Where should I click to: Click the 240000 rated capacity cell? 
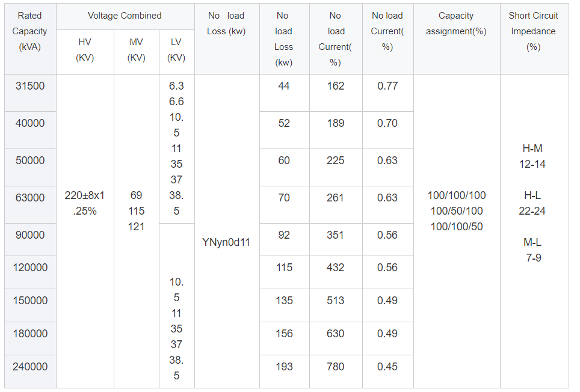coord(29,366)
